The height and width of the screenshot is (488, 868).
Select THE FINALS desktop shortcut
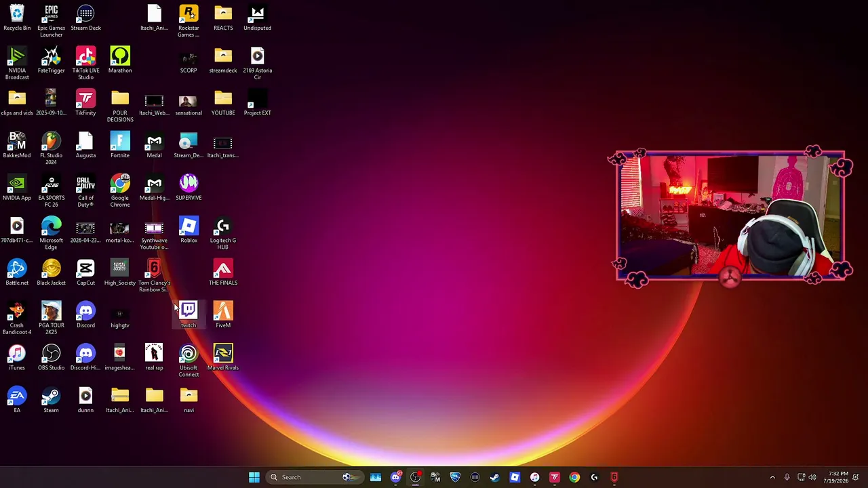[x=223, y=273]
